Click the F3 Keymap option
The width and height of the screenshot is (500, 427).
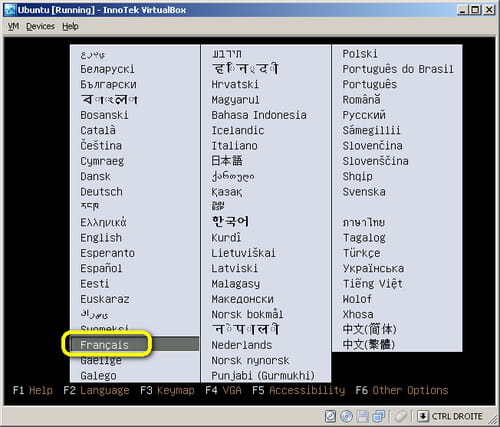point(167,390)
